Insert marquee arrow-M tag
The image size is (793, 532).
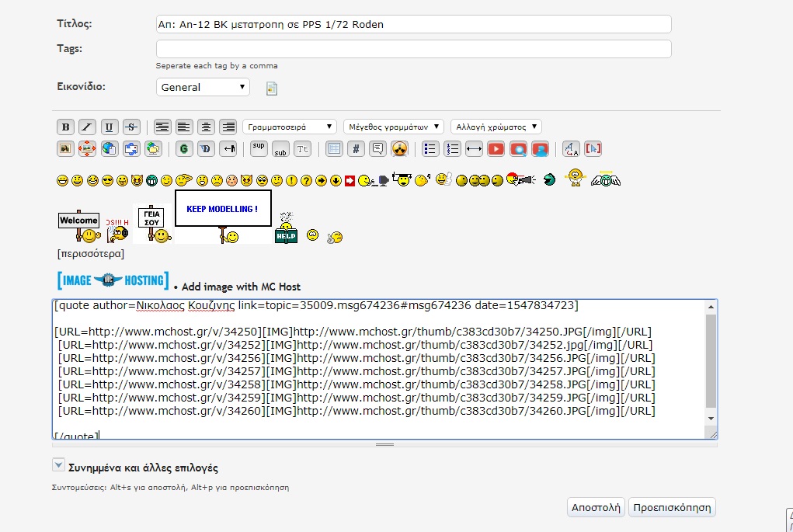coord(228,148)
